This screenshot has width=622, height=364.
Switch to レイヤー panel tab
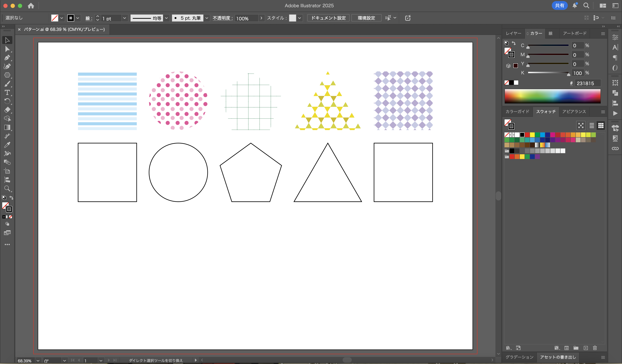pyautogui.click(x=513, y=33)
